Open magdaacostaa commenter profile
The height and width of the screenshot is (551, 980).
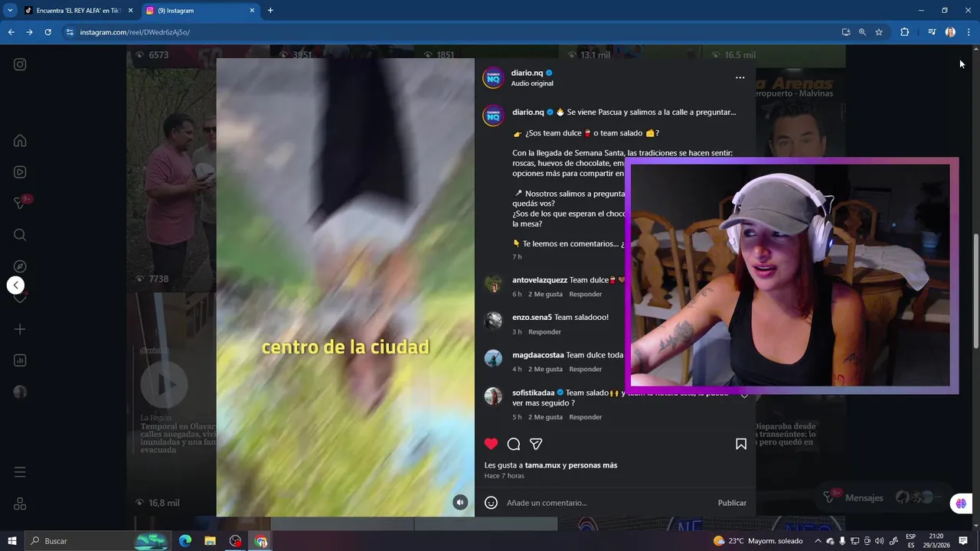pos(538,355)
